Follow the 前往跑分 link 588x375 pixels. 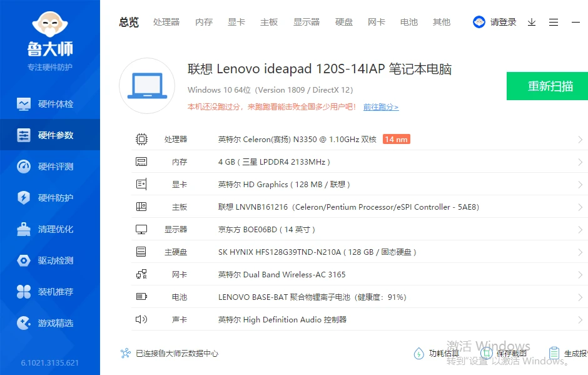click(381, 107)
